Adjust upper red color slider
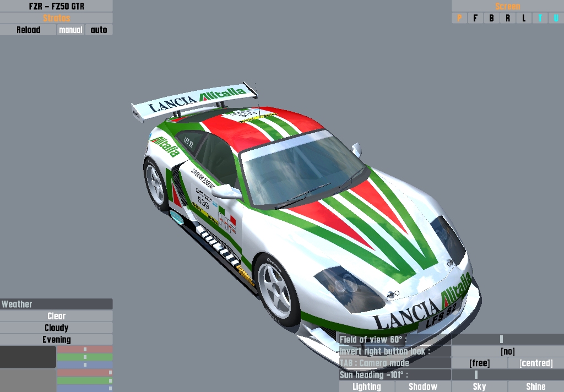This screenshot has height=392, width=564. pyautogui.click(x=85, y=349)
